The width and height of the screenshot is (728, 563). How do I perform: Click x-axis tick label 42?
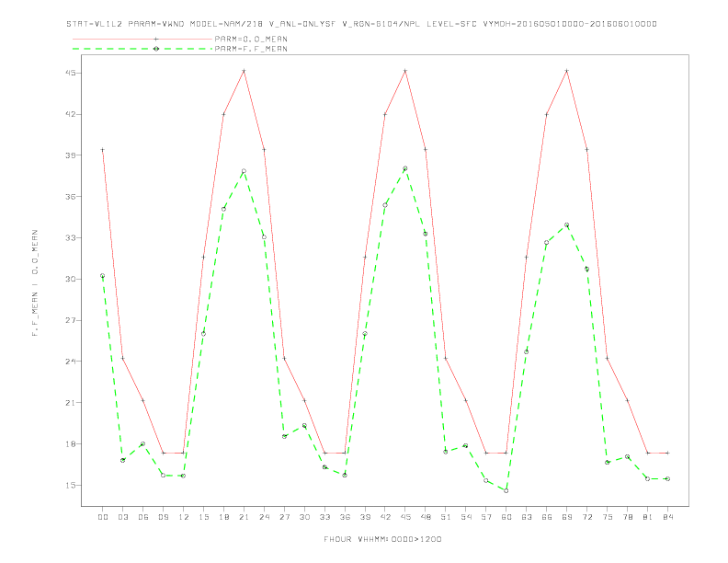tap(385, 517)
